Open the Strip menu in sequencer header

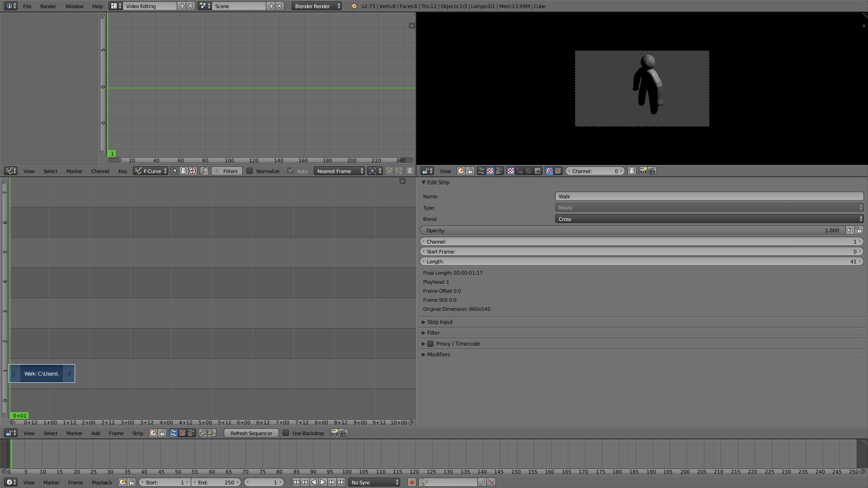137,433
